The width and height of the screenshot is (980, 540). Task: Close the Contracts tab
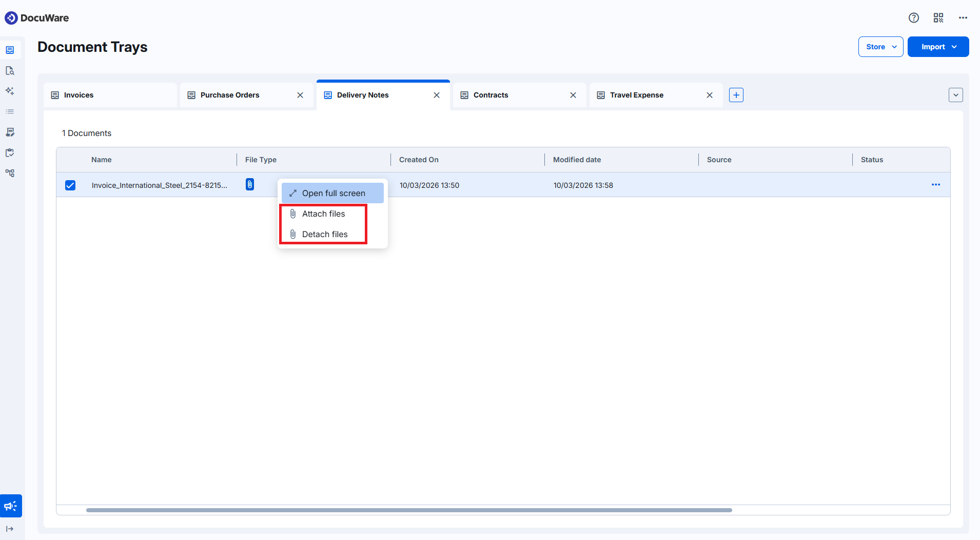click(573, 95)
